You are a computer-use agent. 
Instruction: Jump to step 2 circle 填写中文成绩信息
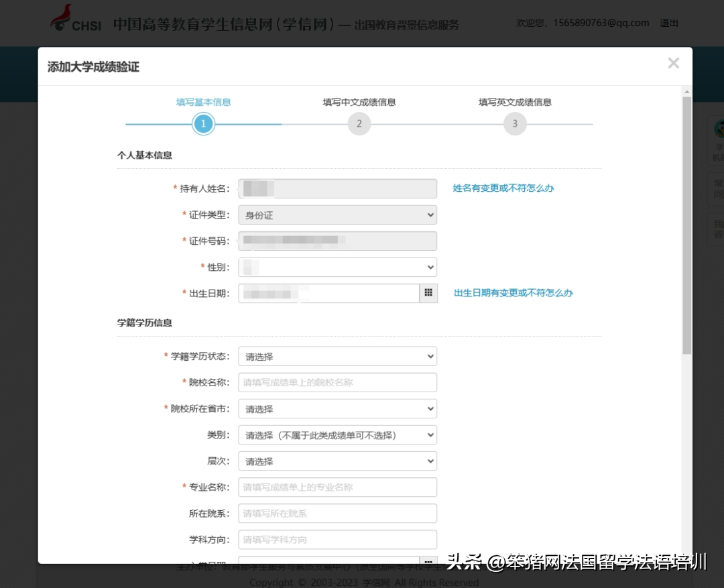(x=359, y=124)
